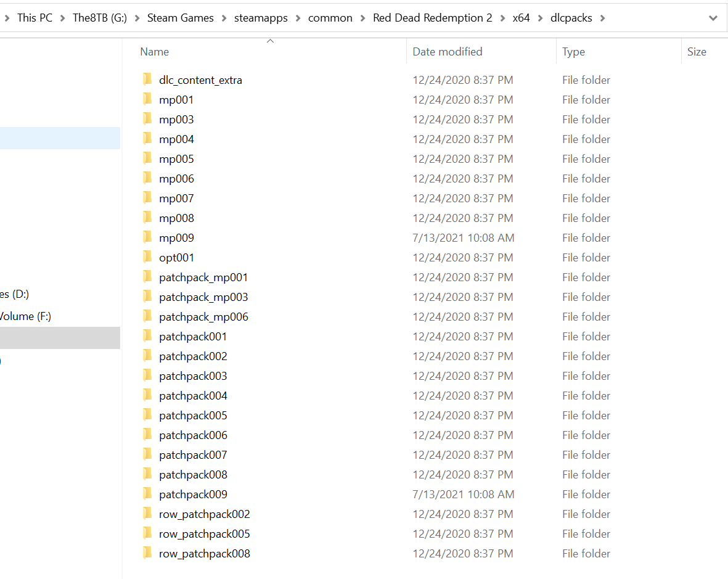Click the patchpack009 folder icon
The height and width of the screenshot is (579, 728).
pyautogui.click(x=147, y=494)
